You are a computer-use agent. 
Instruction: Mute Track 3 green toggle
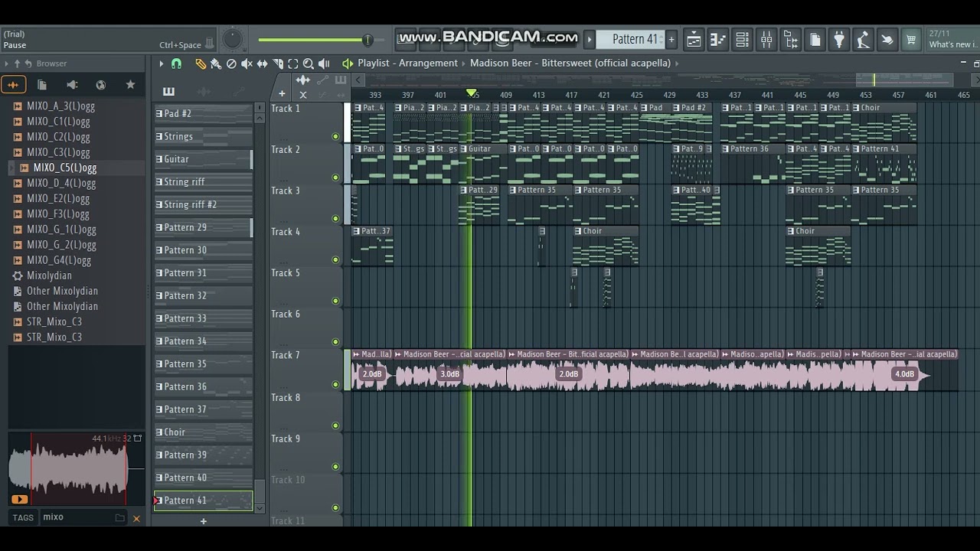[335, 219]
